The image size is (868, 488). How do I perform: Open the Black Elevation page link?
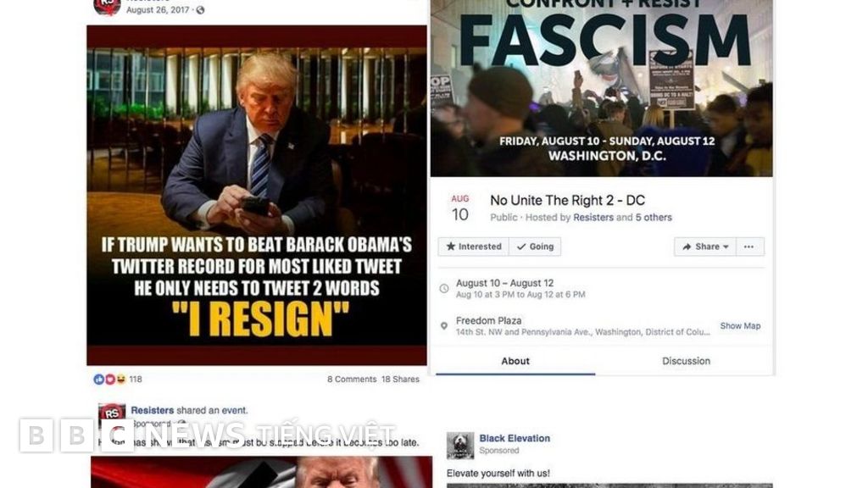[515, 438]
